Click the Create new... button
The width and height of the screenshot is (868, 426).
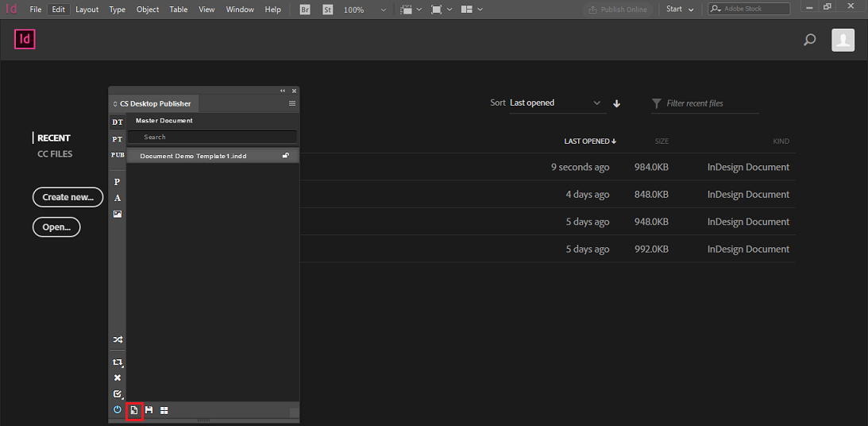pos(68,197)
